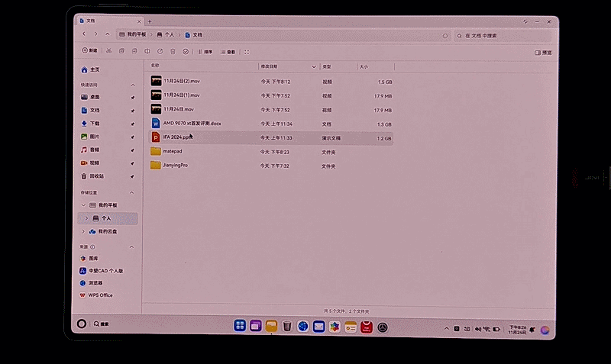Viewport: 611px width, 364px height.
Task: Click the refresh icon in address bar
Action: click(445, 35)
